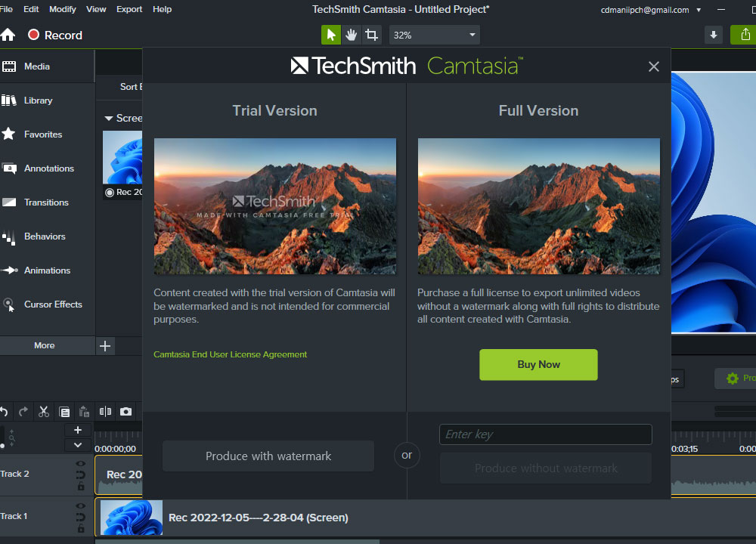Focus the Enter key input field
The height and width of the screenshot is (544, 756).
click(545, 434)
